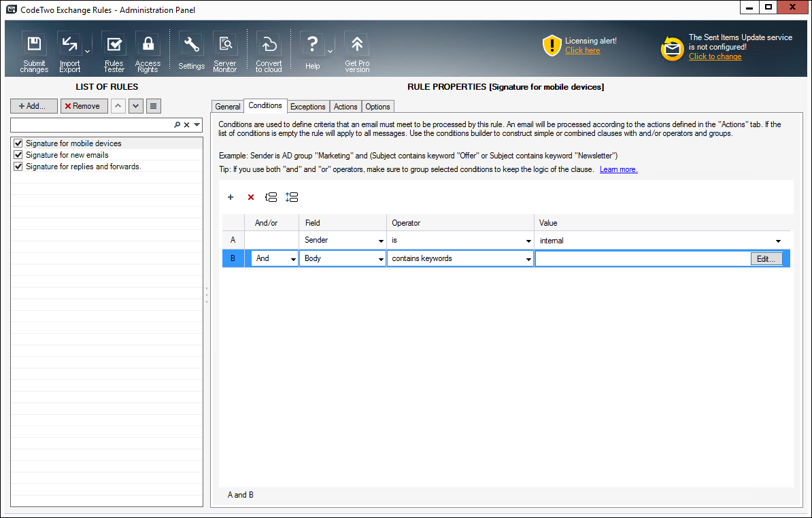Add a new condition with plus icon

pos(231,197)
